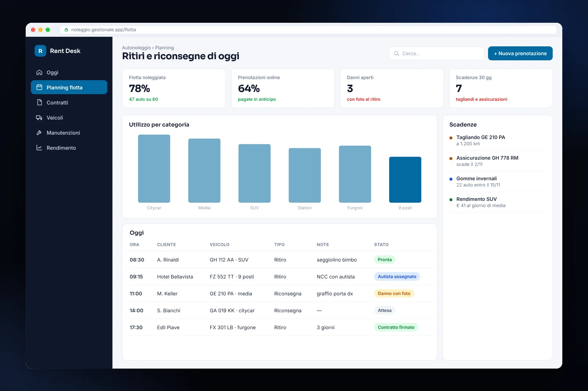Click the Autonoleggio breadcrumb link

click(x=136, y=48)
